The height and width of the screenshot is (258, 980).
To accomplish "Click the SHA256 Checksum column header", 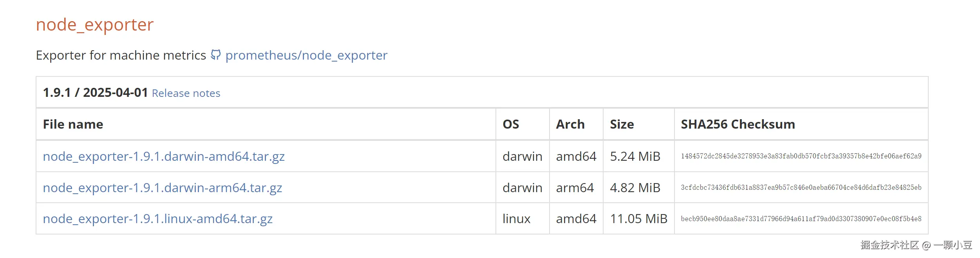I will pyautogui.click(x=738, y=124).
